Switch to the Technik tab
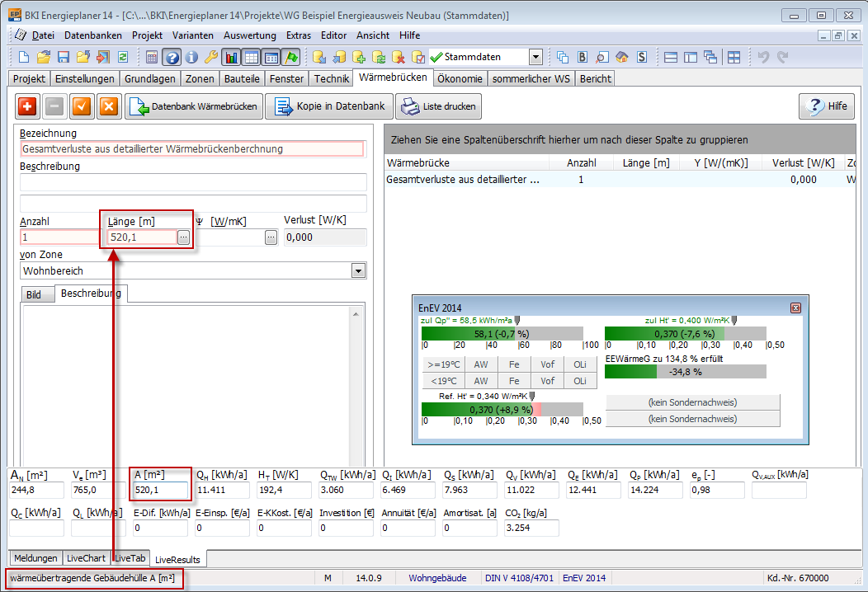The width and height of the screenshot is (868, 592). coord(332,78)
